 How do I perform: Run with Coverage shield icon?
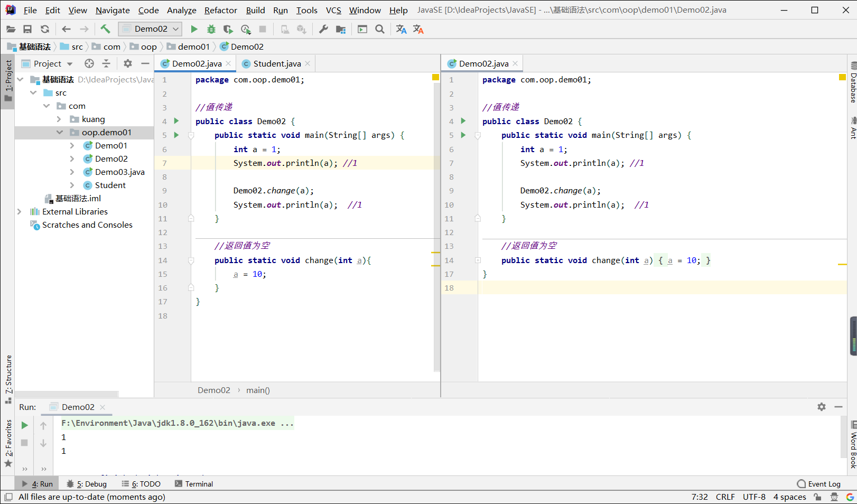[x=228, y=29]
